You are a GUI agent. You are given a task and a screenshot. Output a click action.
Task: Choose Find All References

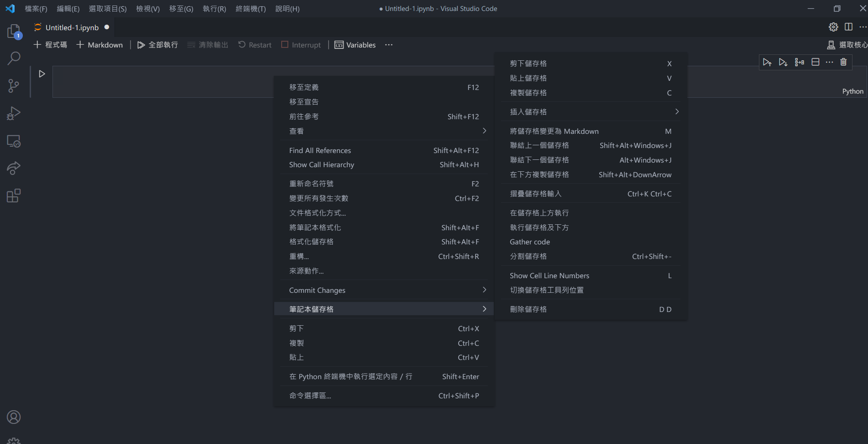(x=384, y=150)
